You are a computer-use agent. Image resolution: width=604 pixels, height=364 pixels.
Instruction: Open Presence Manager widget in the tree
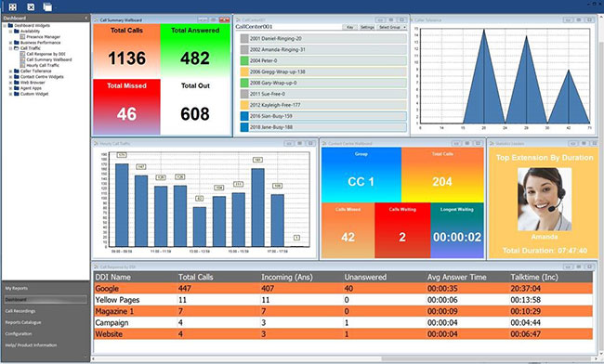tap(43, 37)
